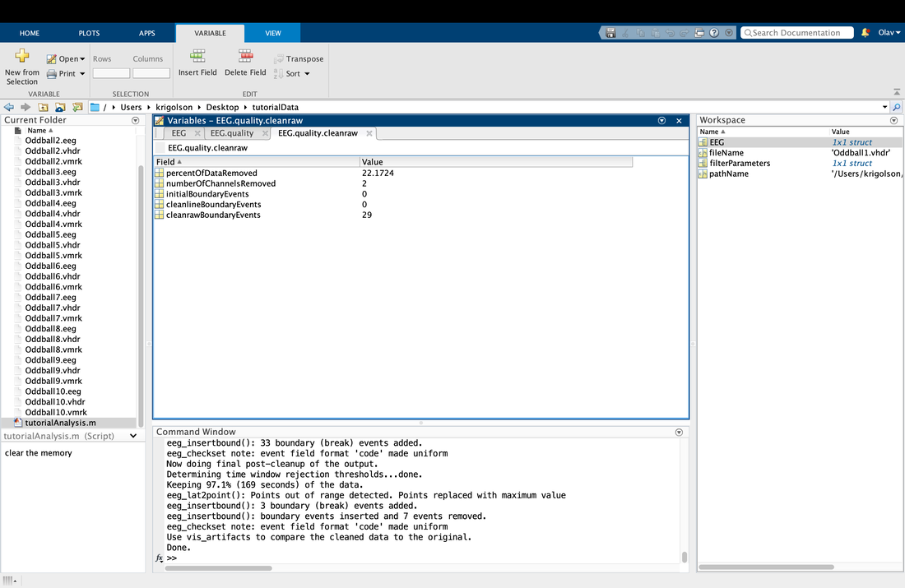
Task: Click the Print printer icon
Action: point(51,74)
